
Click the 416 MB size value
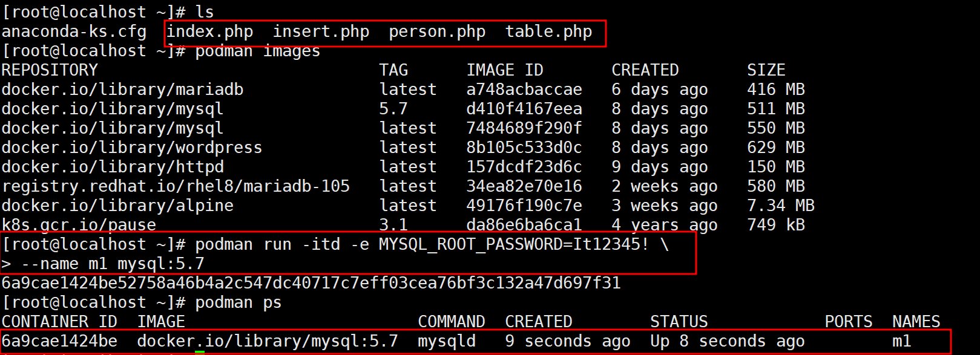click(x=776, y=90)
